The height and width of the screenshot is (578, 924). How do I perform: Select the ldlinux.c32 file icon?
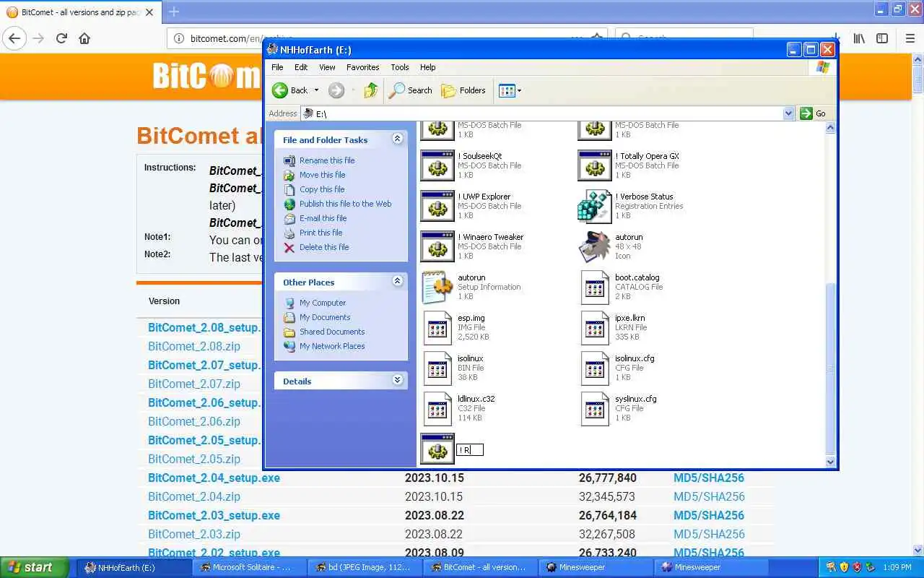click(x=437, y=409)
